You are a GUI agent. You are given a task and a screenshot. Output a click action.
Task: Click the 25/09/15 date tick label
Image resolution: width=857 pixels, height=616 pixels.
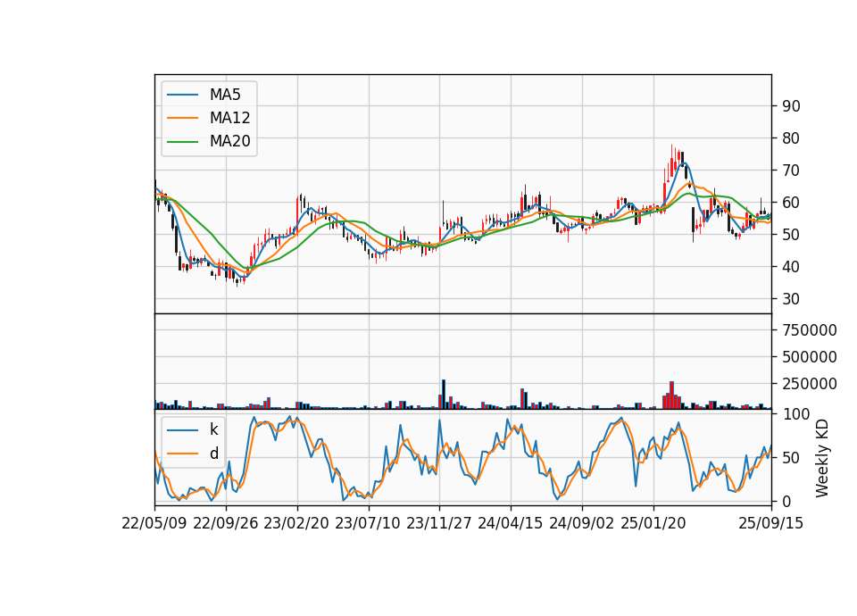tap(771, 524)
